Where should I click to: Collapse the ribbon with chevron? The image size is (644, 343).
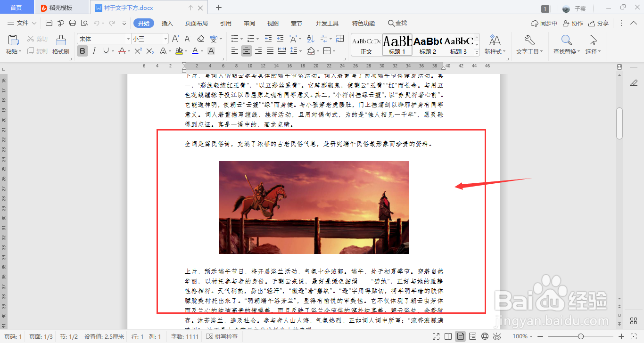(634, 23)
